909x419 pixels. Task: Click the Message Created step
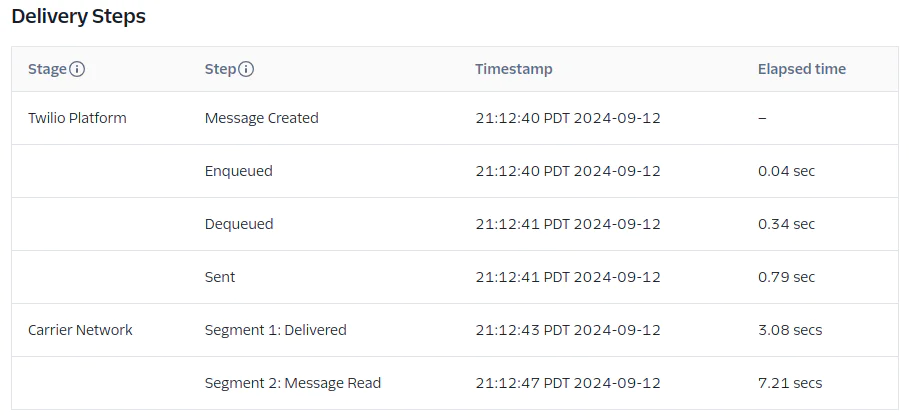pyautogui.click(x=261, y=118)
